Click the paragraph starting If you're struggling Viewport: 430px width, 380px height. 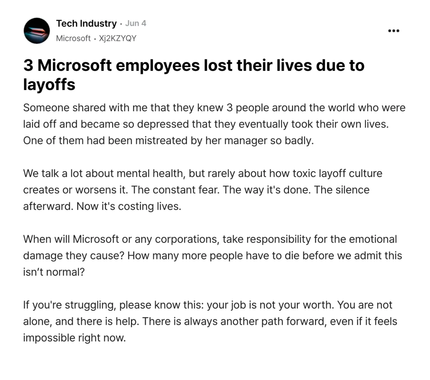210,321
